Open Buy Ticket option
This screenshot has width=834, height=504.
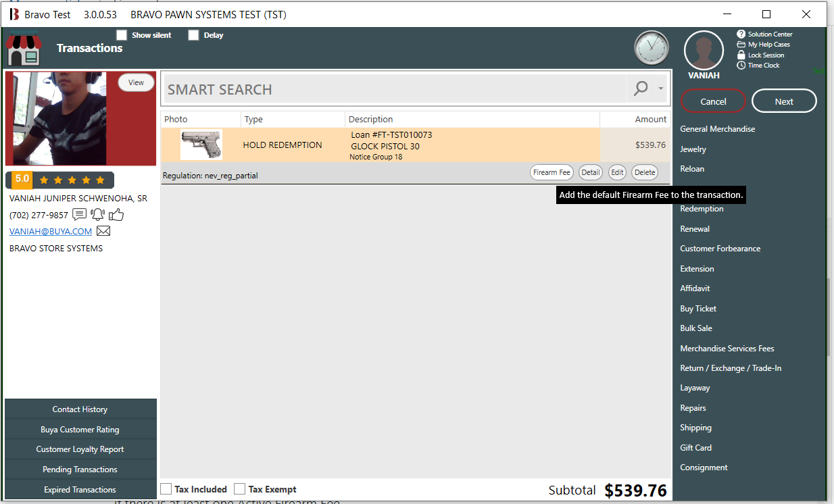coord(698,309)
